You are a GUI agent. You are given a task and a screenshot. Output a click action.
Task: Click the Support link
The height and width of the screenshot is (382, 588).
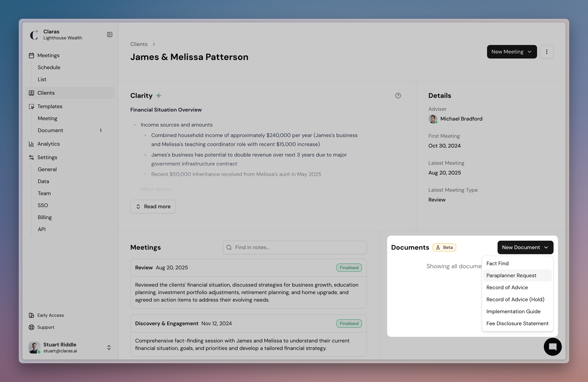46,327
